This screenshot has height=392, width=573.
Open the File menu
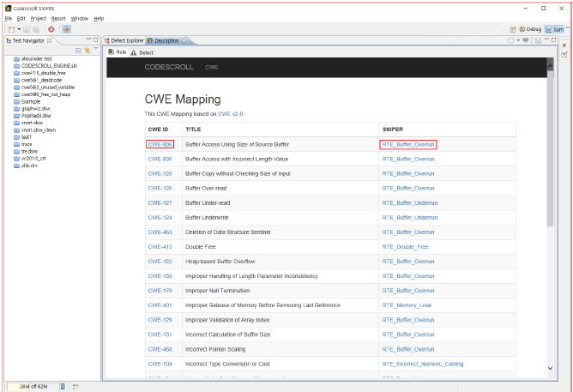coord(8,19)
